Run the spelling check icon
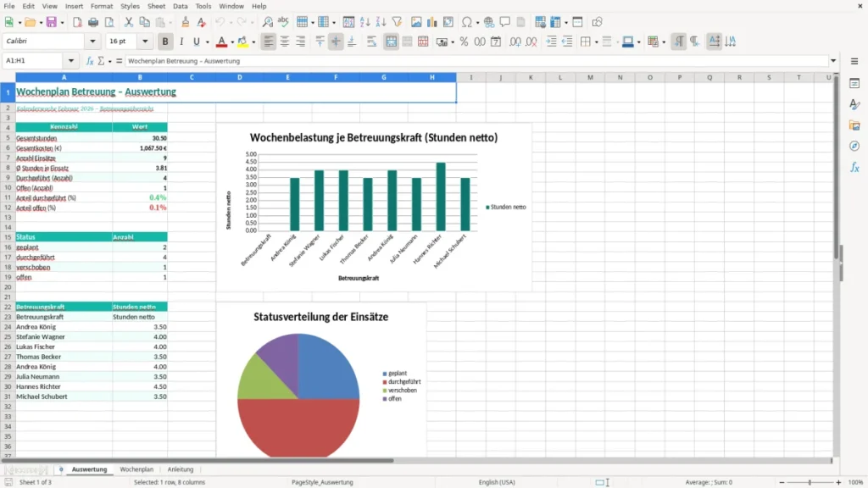This screenshot has height=488, width=868. [283, 22]
